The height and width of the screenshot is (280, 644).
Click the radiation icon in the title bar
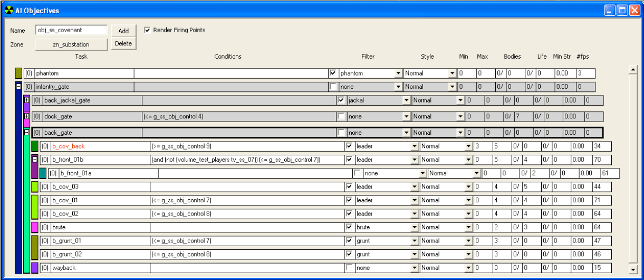pos(8,10)
